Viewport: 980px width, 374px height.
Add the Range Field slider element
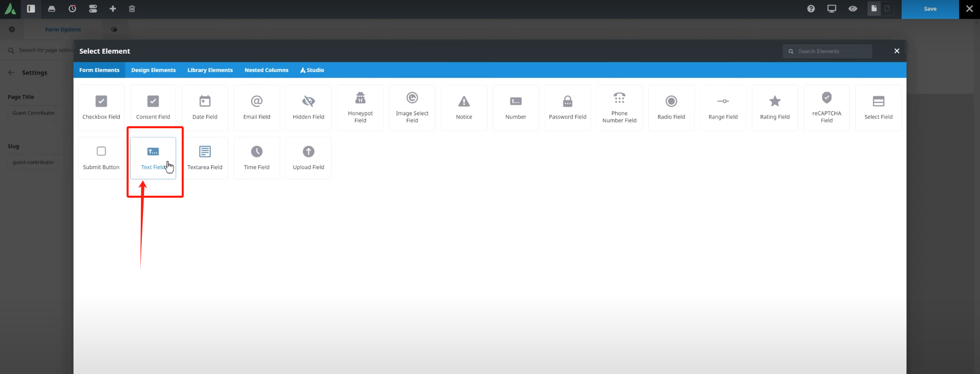click(723, 108)
